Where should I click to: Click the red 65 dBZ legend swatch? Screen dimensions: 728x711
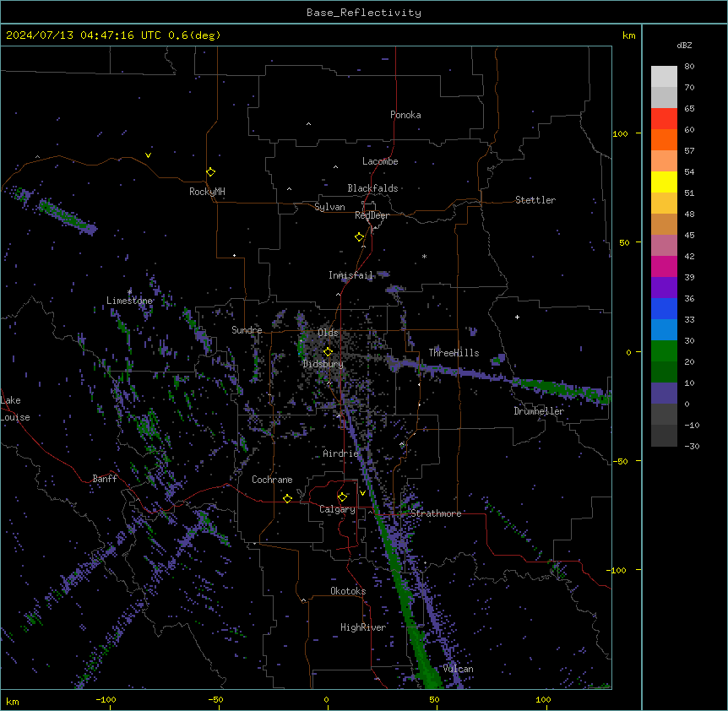pyautogui.click(x=664, y=118)
